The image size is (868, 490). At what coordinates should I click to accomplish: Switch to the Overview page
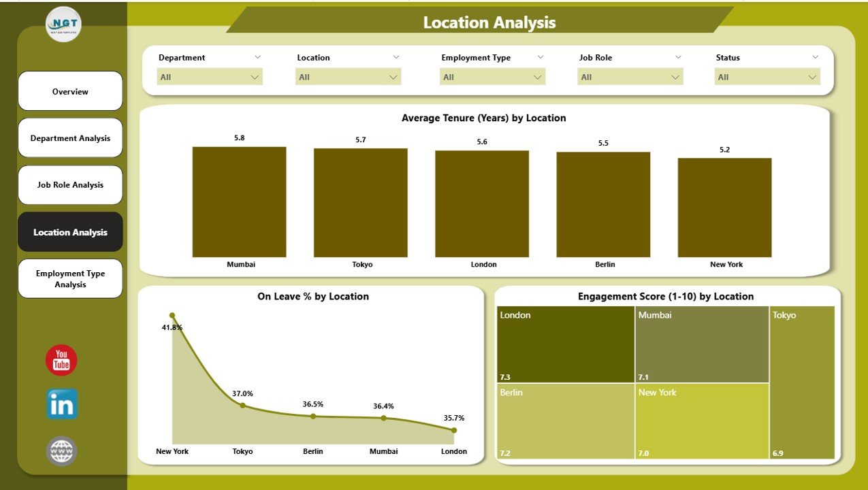(x=70, y=91)
